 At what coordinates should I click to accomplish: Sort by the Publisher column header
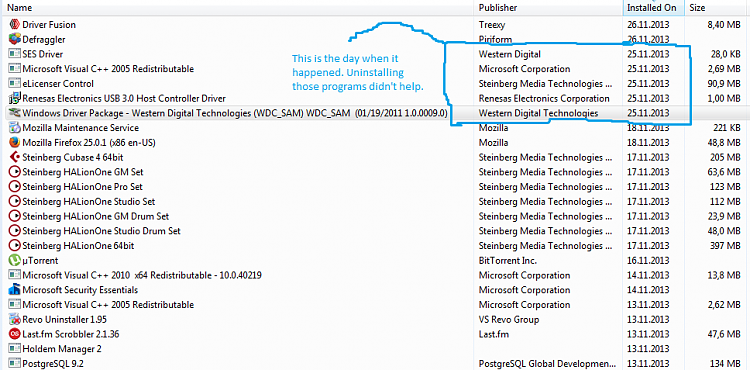pos(549,8)
